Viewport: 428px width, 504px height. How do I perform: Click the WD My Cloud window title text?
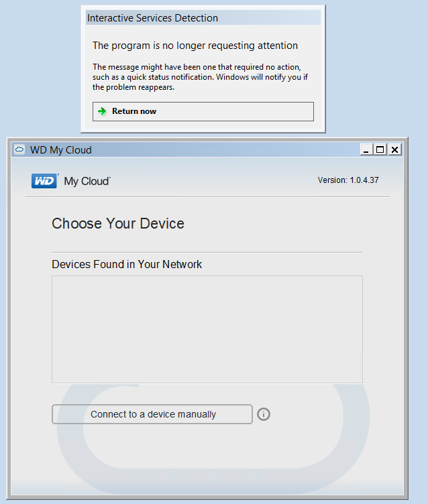point(61,149)
